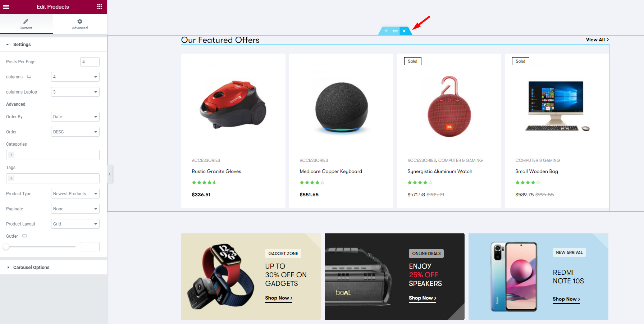
Task: Collapse the panel using the side arrow
Action: [x=110, y=174]
